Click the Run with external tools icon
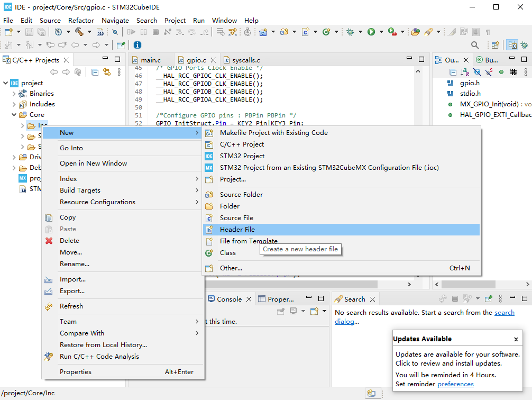532x400 pixels. coord(392,32)
